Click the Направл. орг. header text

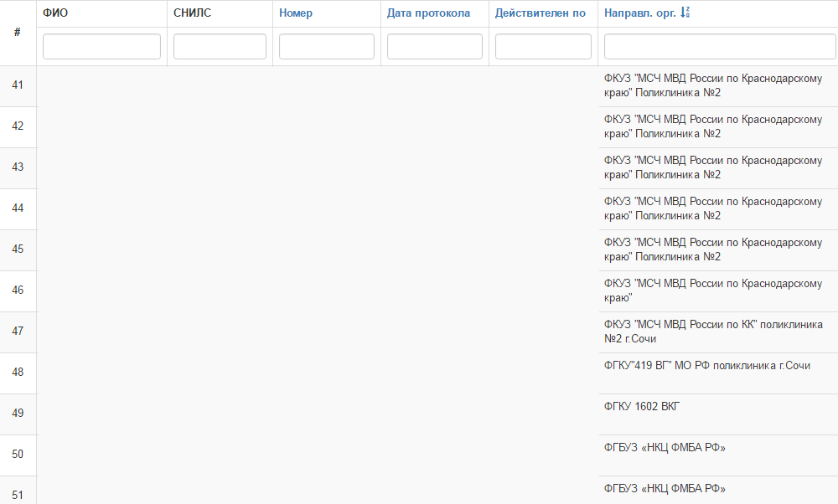pyautogui.click(x=639, y=13)
